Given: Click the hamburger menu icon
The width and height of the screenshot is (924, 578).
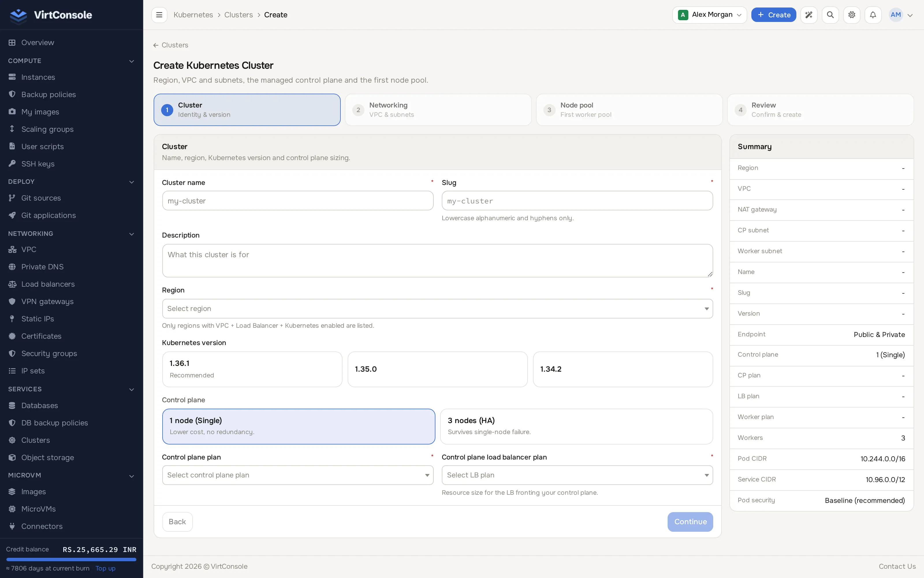Looking at the screenshot, I should point(159,15).
